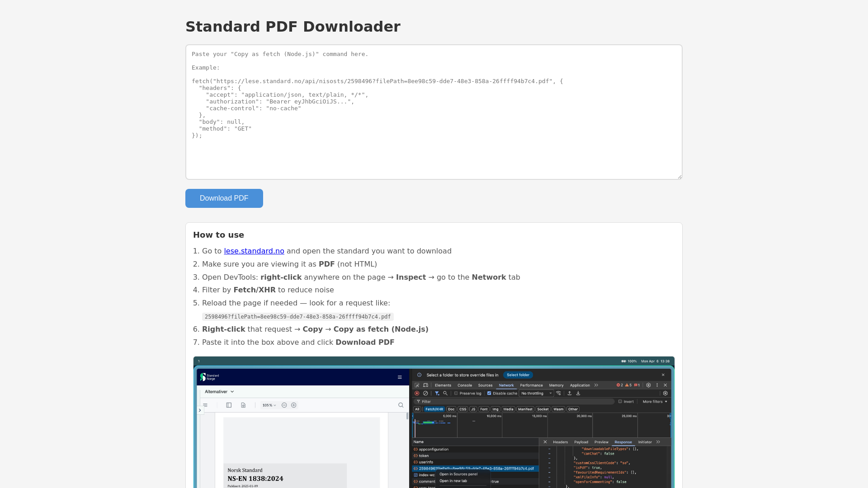Click the clear network log icon
The image size is (868, 488).
coord(425,394)
